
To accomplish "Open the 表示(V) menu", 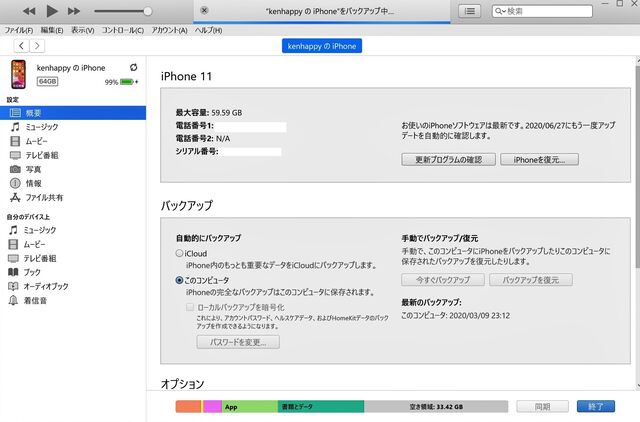I will [x=82, y=30].
